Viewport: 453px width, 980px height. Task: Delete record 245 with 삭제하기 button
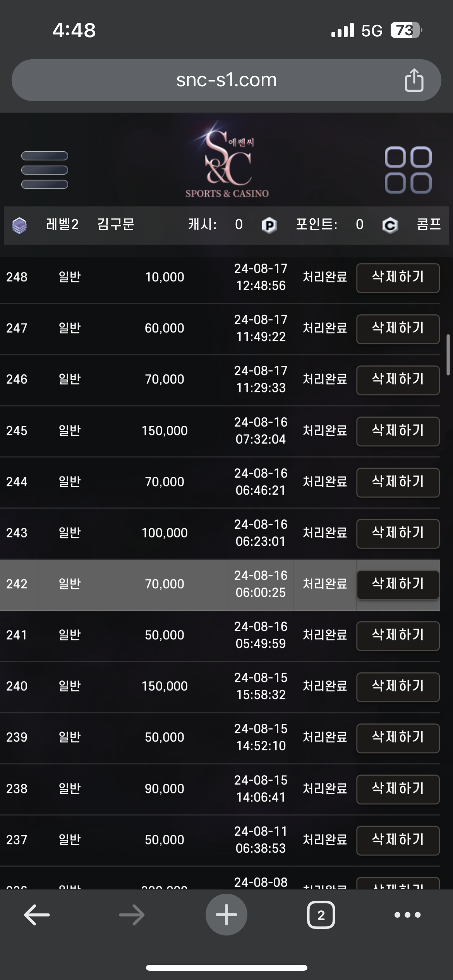tap(398, 431)
